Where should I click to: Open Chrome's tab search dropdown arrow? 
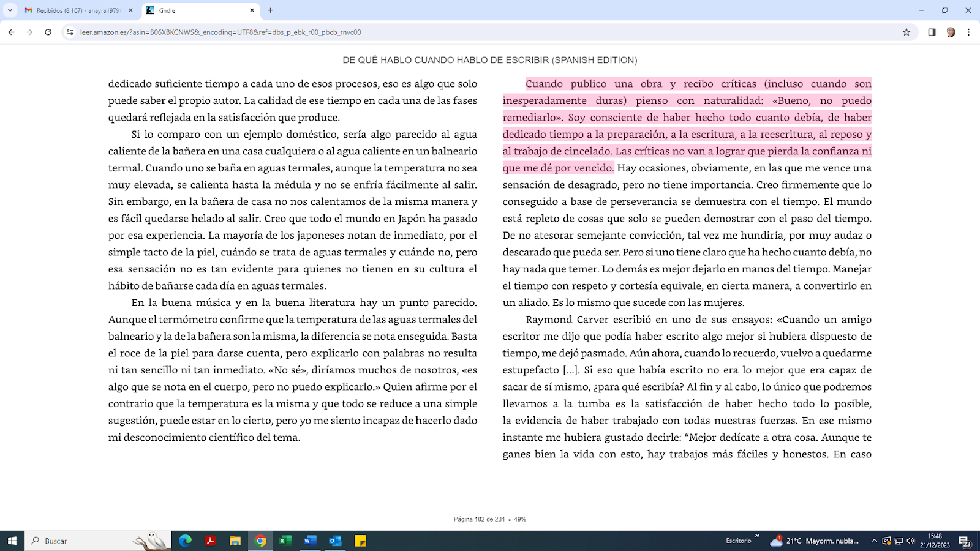pos(10,10)
